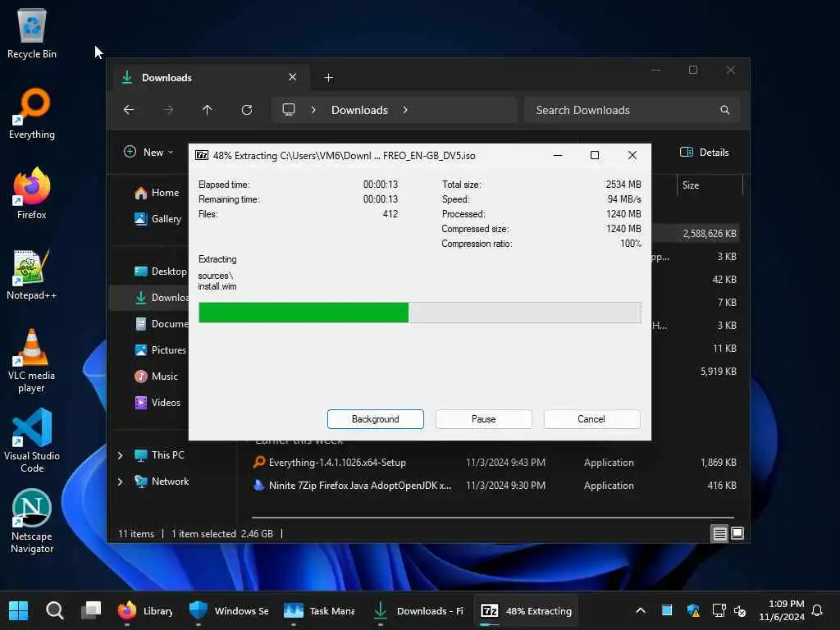
Task: Cancel the 7-Zip extraction
Action: (591, 419)
